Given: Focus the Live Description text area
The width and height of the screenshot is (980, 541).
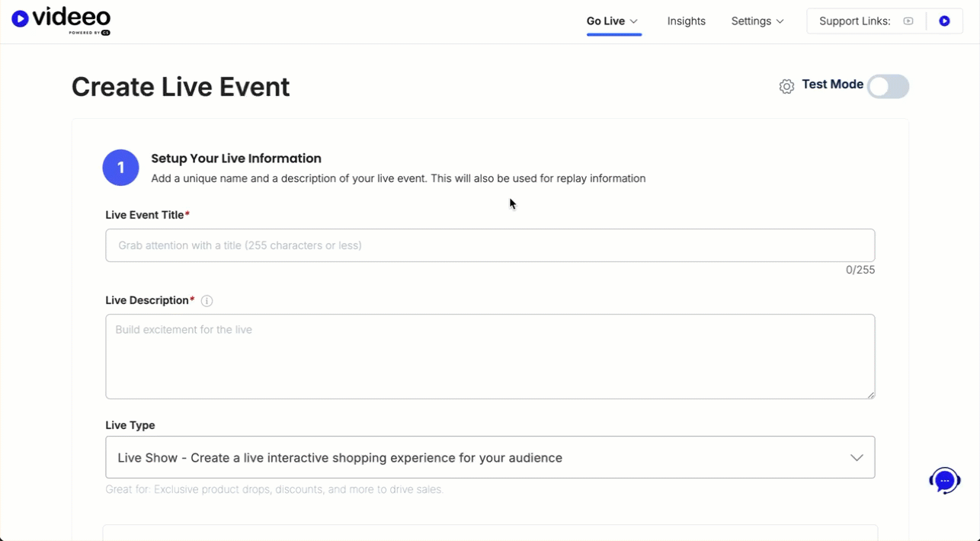Looking at the screenshot, I should pyautogui.click(x=489, y=357).
